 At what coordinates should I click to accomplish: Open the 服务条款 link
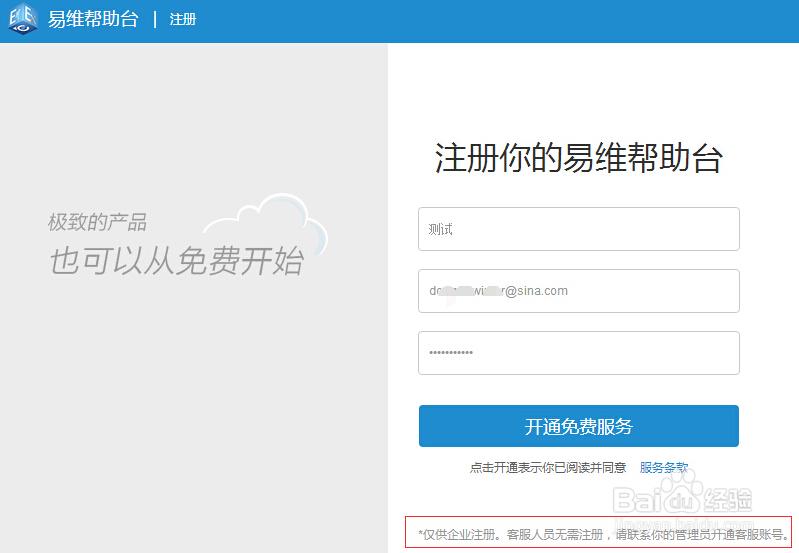(x=663, y=467)
